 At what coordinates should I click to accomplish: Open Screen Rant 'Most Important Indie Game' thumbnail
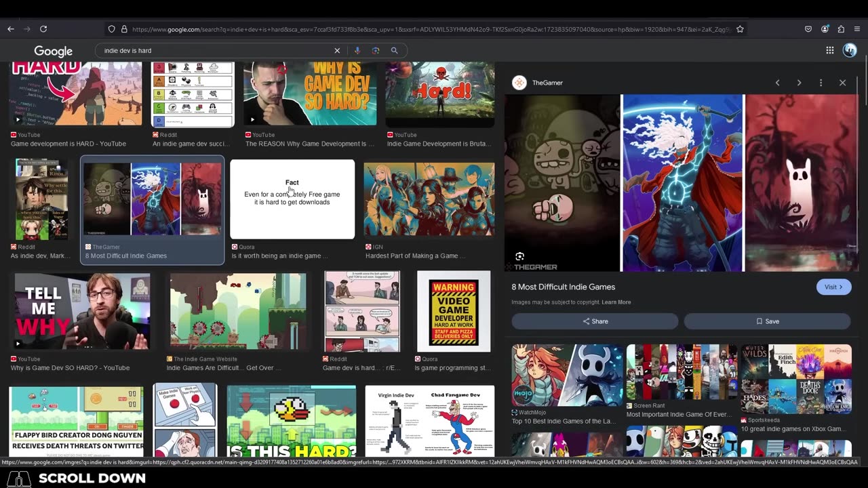pos(682,372)
